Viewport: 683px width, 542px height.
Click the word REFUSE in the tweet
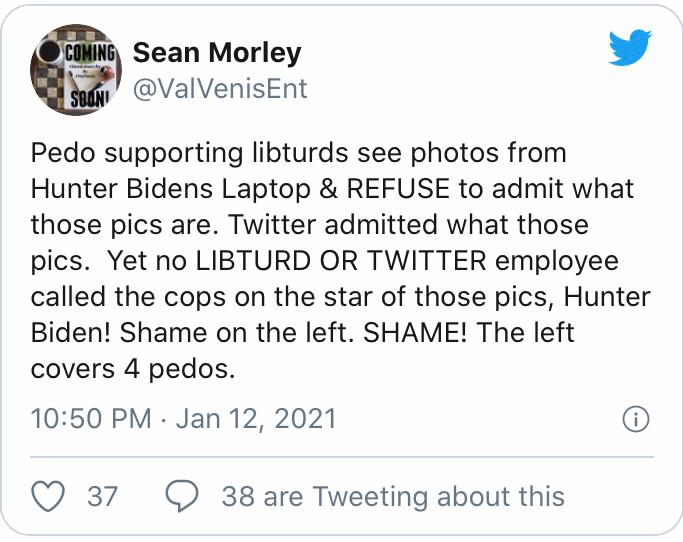tap(398, 189)
